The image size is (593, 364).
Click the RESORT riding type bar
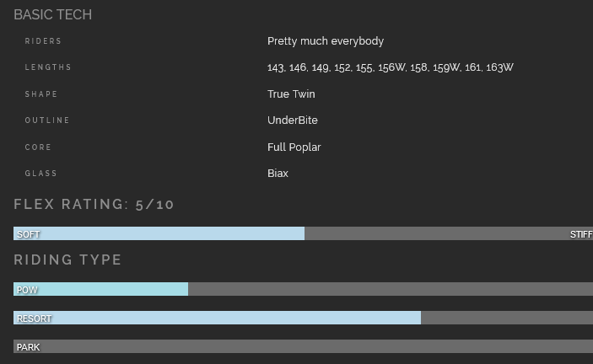(x=217, y=318)
